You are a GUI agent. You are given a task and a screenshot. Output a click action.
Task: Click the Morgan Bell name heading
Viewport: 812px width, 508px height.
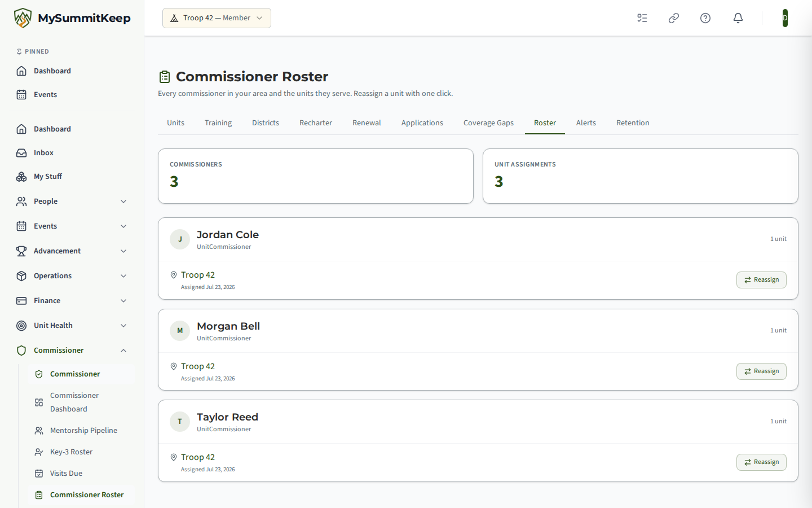tap(228, 326)
